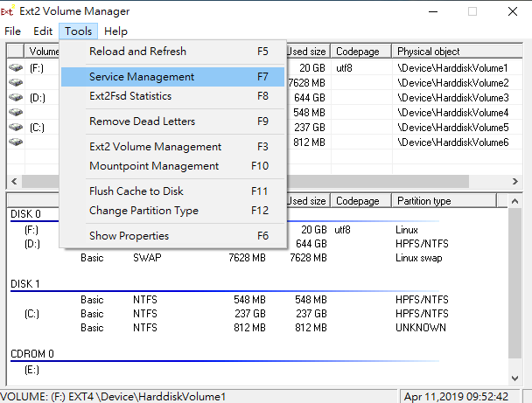
Task: Click the drive icon for volume (F:)
Action: [x=16, y=67]
